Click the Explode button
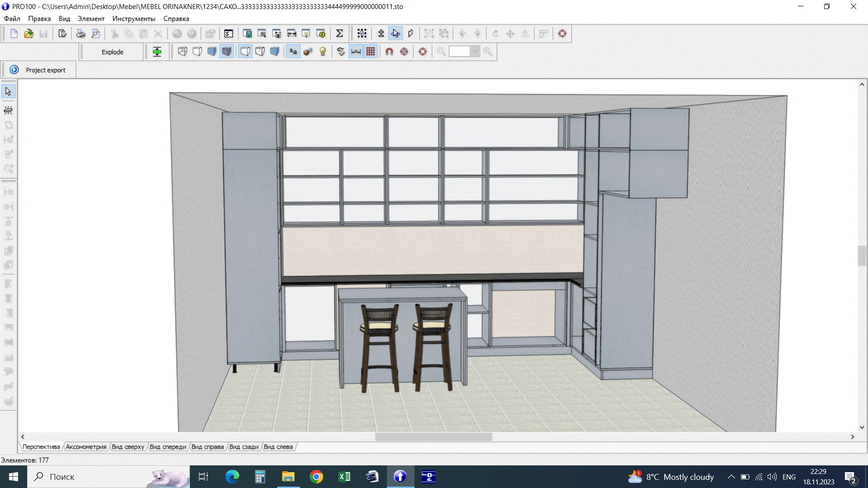Viewport: 868px width, 488px height. (x=112, y=52)
